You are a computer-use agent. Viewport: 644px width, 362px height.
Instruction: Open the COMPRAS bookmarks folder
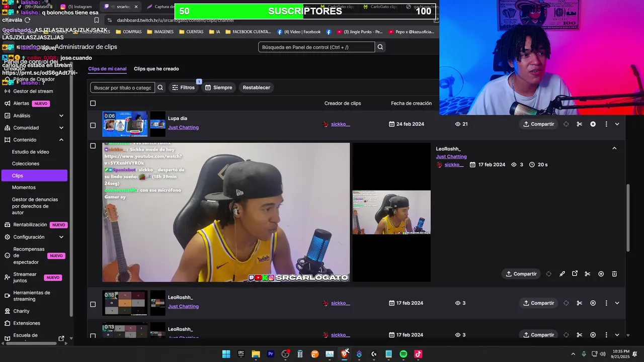tap(128, 32)
